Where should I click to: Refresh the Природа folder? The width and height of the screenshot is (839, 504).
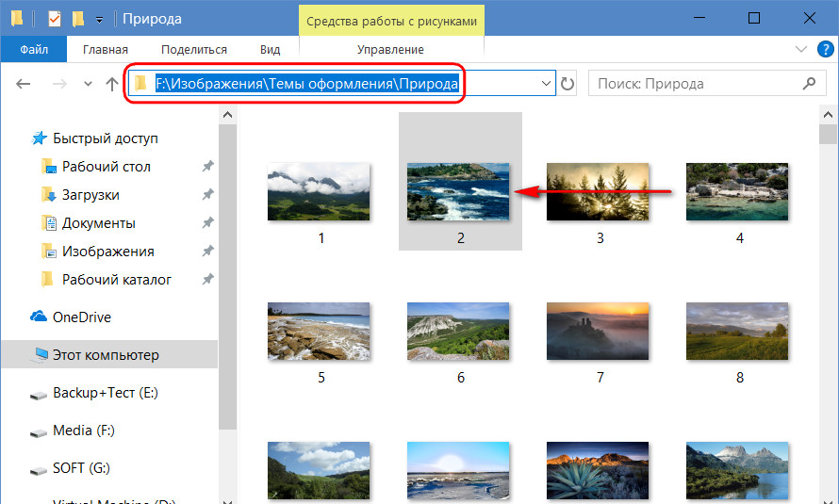568,84
